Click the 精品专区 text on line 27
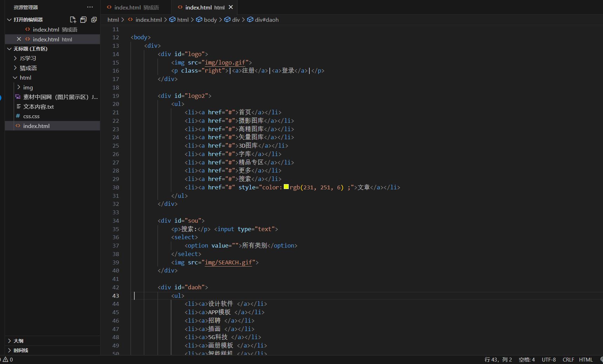 tap(251, 162)
